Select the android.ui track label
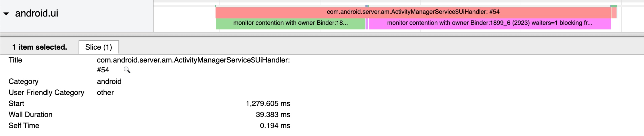Viewport: 644px width, 136px height. click(37, 13)
